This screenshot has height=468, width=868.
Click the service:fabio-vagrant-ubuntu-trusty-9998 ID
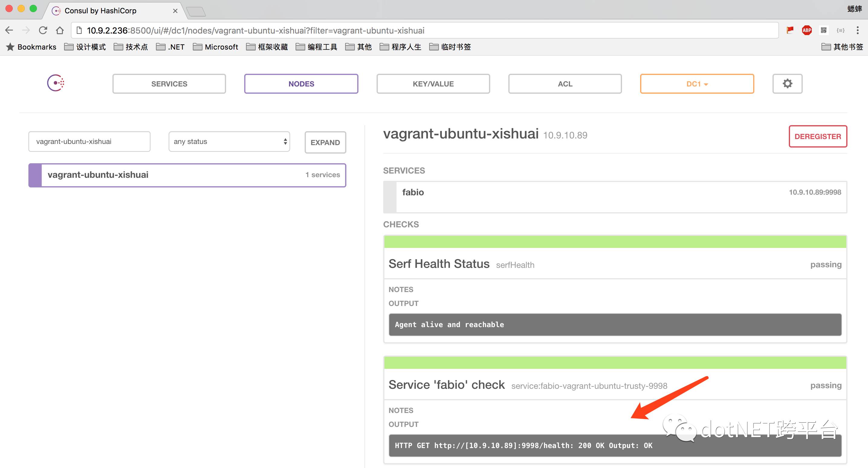tap(589, 386)
